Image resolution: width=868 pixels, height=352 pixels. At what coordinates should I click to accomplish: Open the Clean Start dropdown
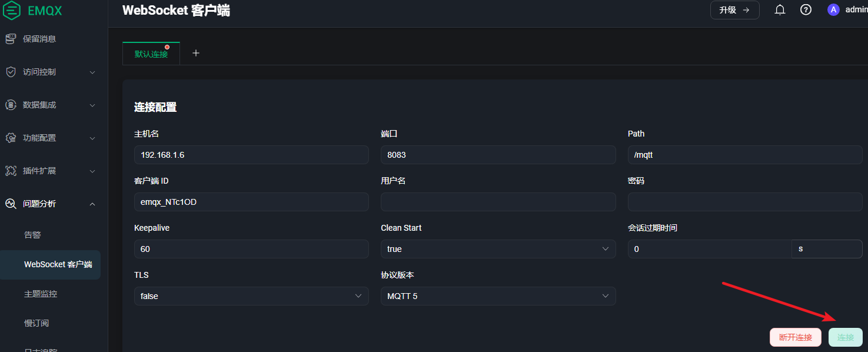tap(498, 249)
